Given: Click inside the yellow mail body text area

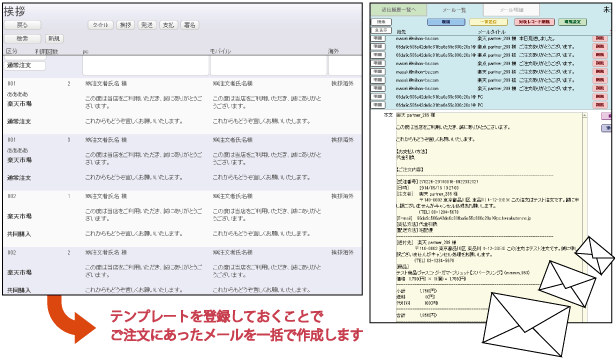Looking at the screenshot, I should [x=489, y=216].
